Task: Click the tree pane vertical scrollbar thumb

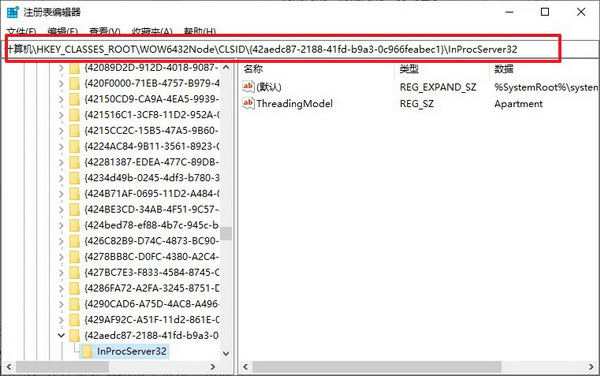Action: (x=226, y=233)
